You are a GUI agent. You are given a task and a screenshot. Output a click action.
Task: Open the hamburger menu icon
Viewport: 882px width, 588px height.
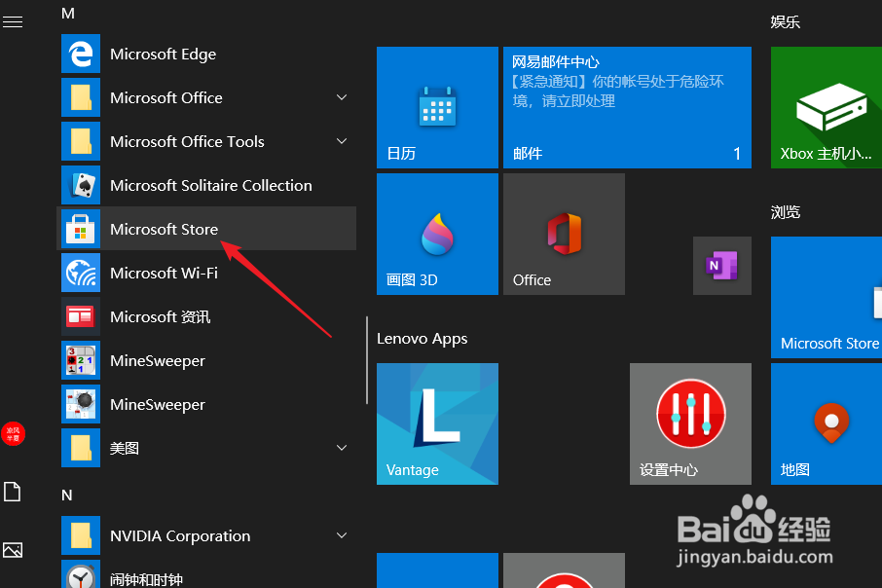[13, 22]
